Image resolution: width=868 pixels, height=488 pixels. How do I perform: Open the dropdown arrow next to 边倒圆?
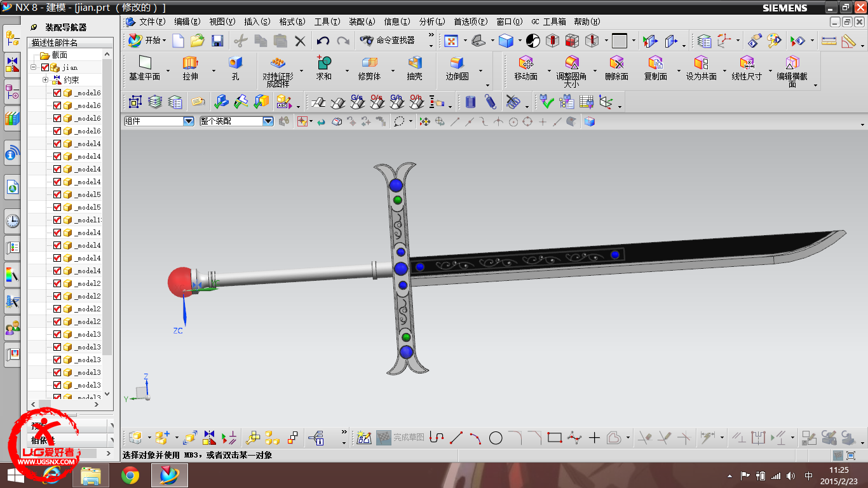coord(480,71)
